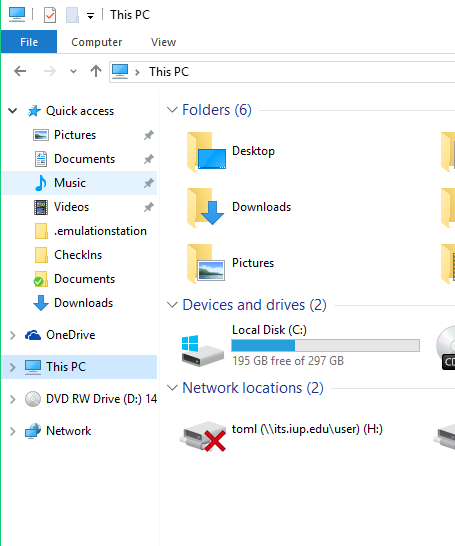Screen dimensions: 455x546
Task: Switch to the Computer ribbon tab
Action: [96, 42]
